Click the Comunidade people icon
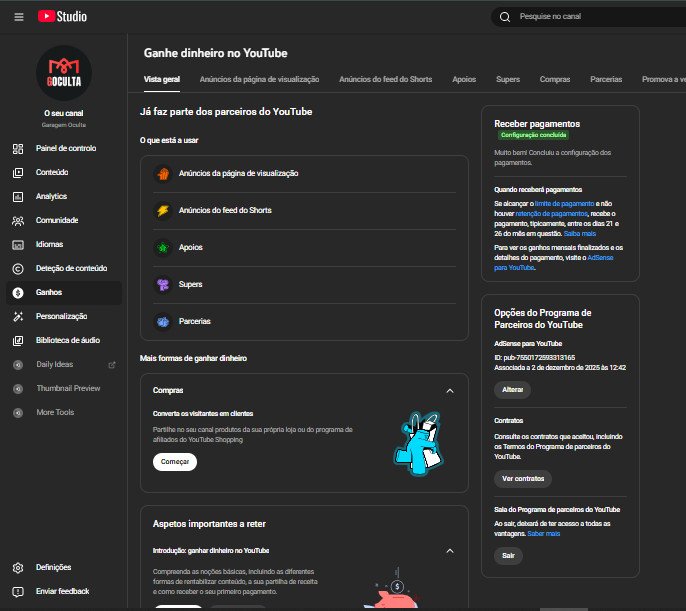 tap(18, 221)
